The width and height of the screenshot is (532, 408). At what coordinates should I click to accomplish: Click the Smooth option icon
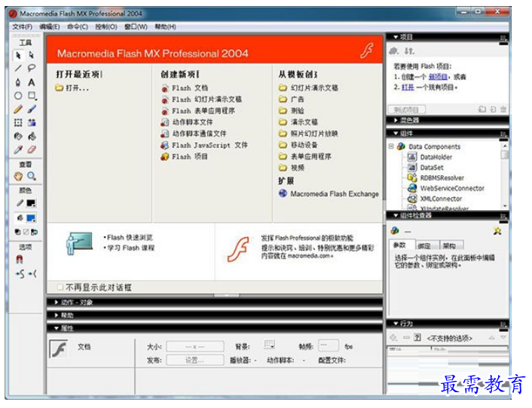[x=20, y=274]
